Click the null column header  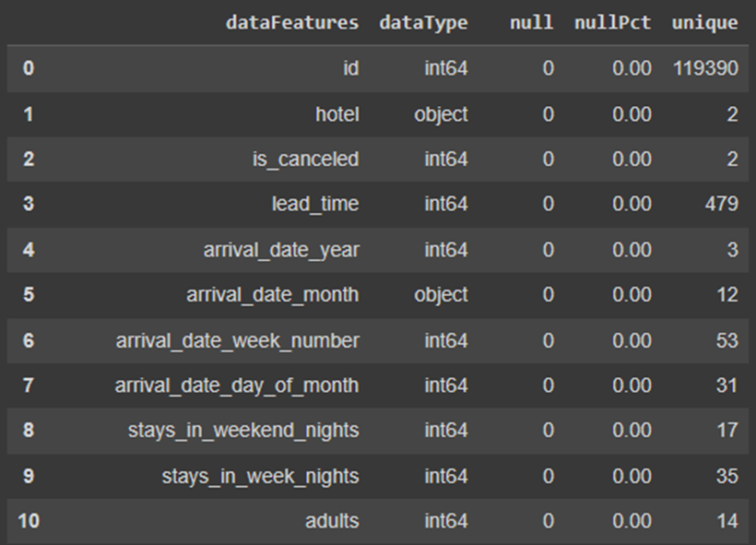click(x=532, y=22)
